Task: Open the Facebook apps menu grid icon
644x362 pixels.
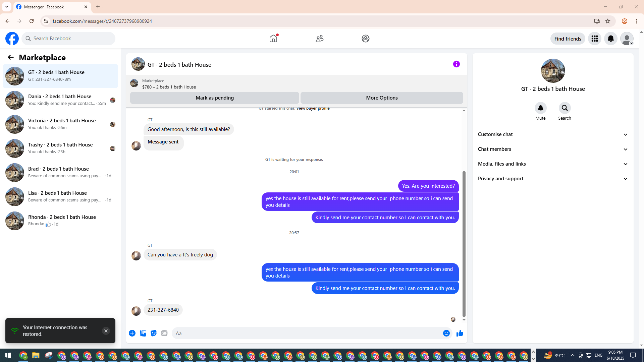Action: tap(595, 39)
